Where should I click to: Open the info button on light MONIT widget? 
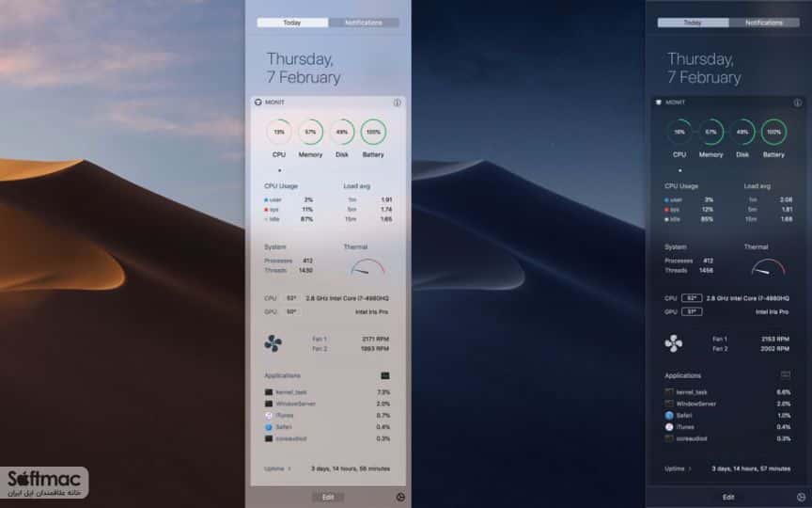[x=397, y=103]
